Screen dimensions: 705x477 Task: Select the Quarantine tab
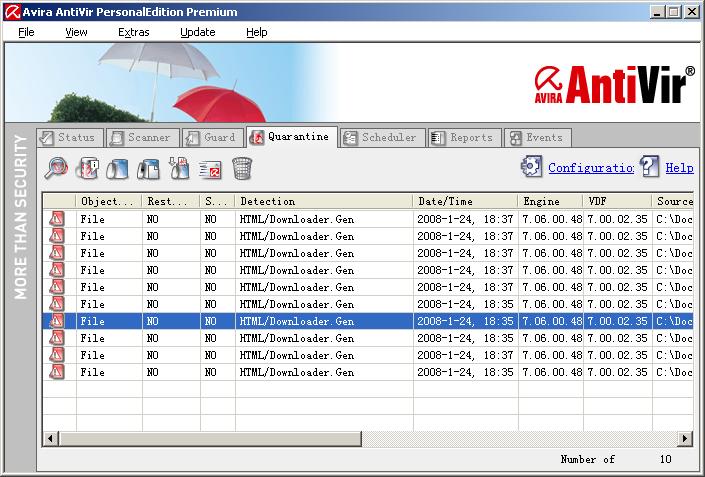coord(292,137)
